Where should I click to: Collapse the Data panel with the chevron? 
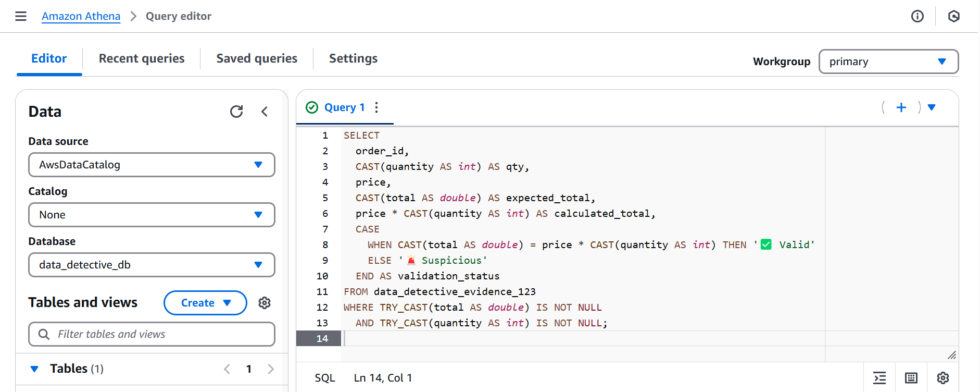coord(265,112)
